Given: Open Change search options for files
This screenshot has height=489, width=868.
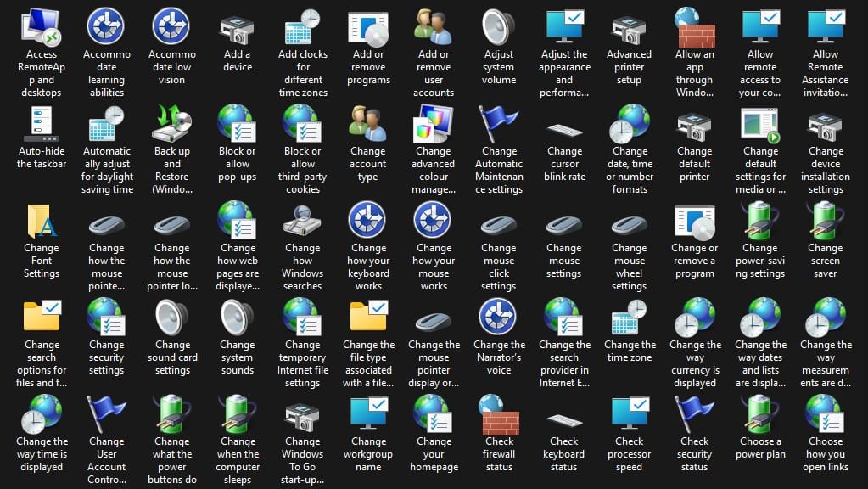Looking at the screenshot, I should point(42,316).
